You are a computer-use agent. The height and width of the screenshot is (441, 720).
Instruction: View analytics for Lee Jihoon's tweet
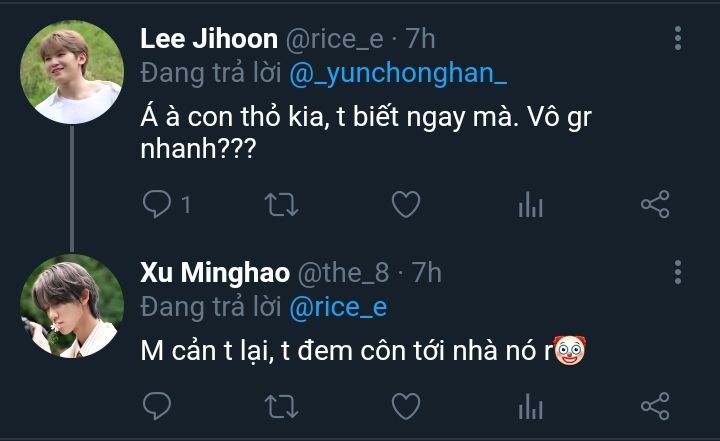click(530, 205)
